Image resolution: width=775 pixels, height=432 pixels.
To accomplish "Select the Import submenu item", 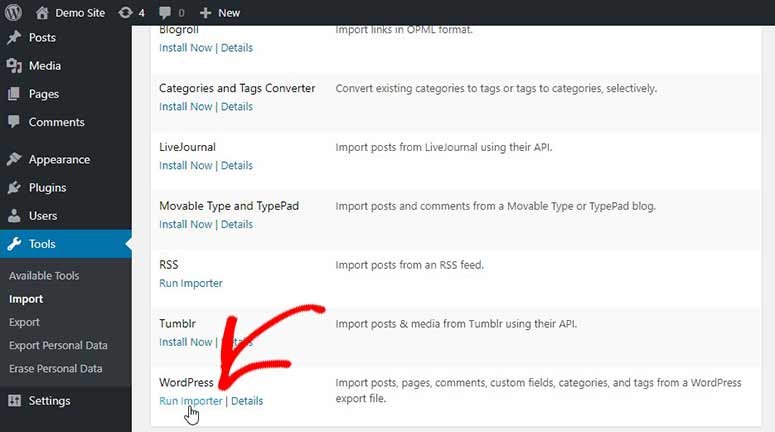I will (x=26, y=299).
